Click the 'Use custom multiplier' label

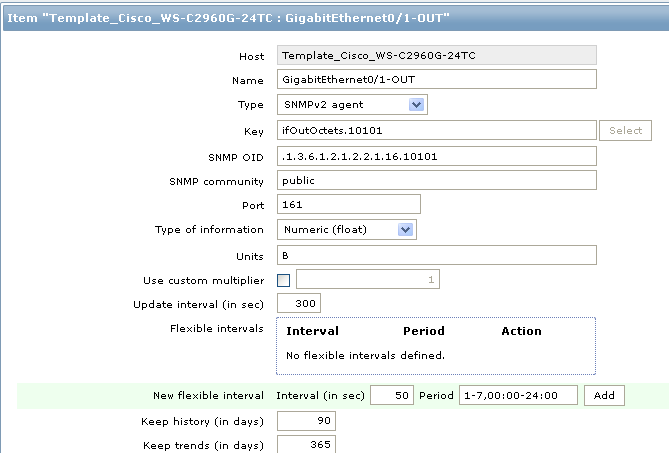pos(204,281)
